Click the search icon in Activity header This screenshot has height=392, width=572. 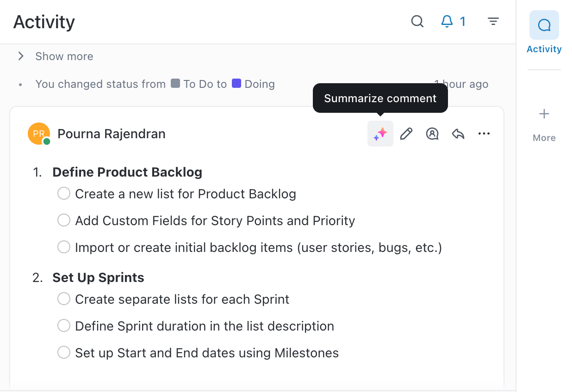417,22
